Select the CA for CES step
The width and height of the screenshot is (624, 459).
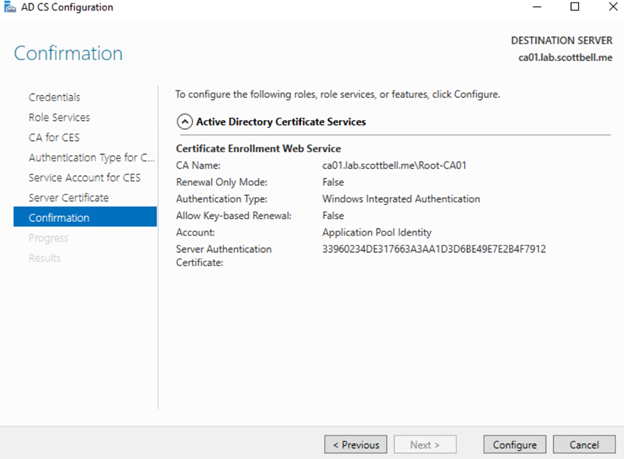[56, 137]
